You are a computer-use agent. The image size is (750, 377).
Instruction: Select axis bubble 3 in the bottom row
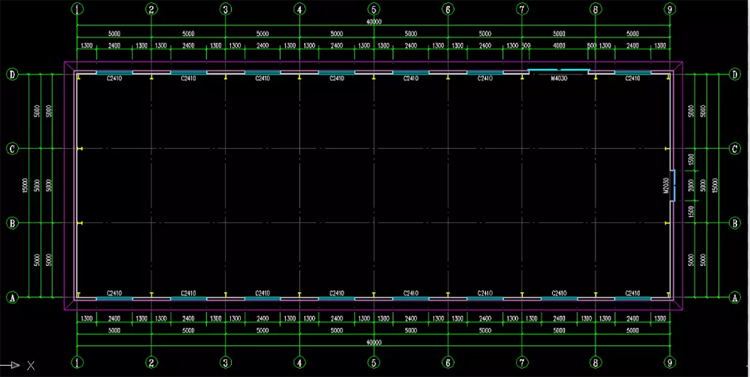click(225, 363)
